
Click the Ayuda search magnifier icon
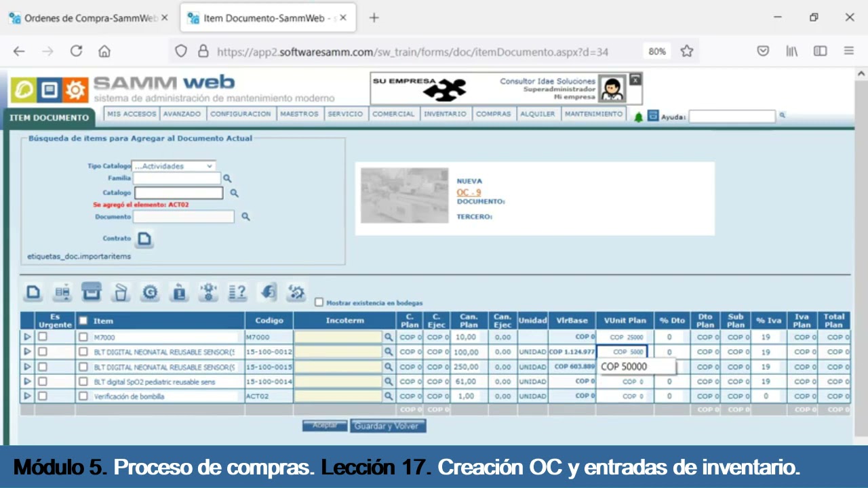(x=782, y=116)
